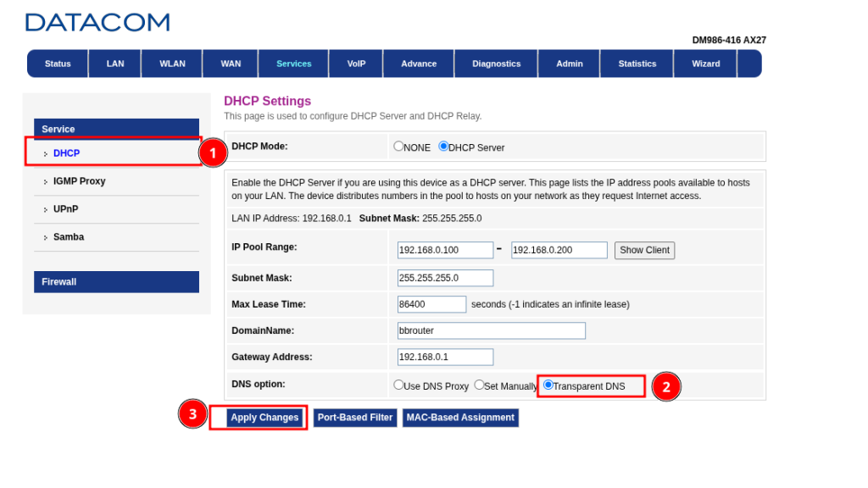Click IP pool end field 192.168.0.200
868x488 pixels.
pos(559,250)
